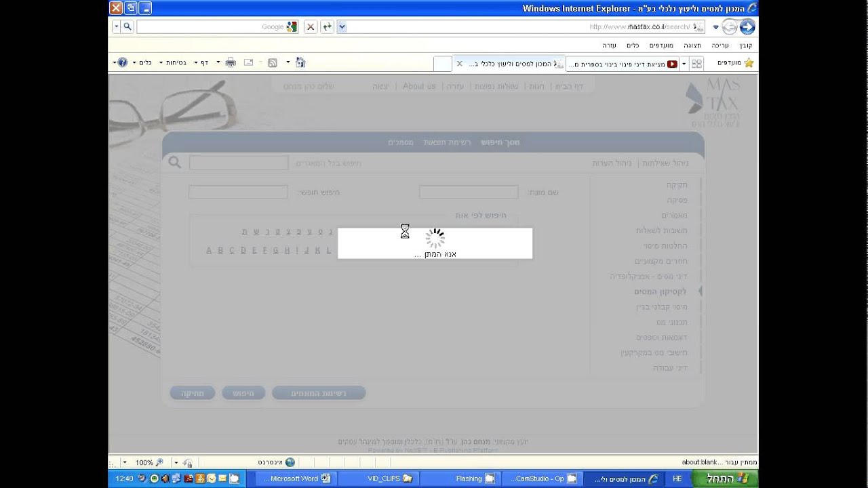Open the דף (Page) command menu
Screen dimensions: 868x488
(201, 62)
